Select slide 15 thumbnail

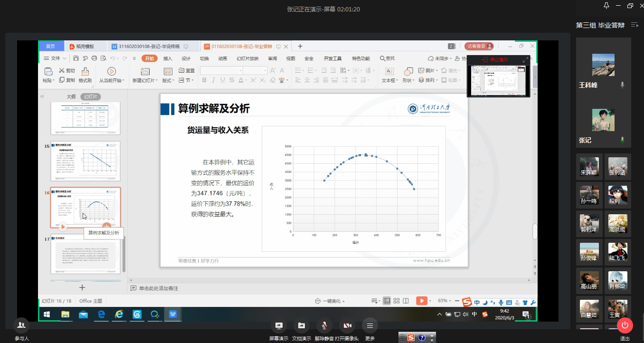(x=85, y=161)
